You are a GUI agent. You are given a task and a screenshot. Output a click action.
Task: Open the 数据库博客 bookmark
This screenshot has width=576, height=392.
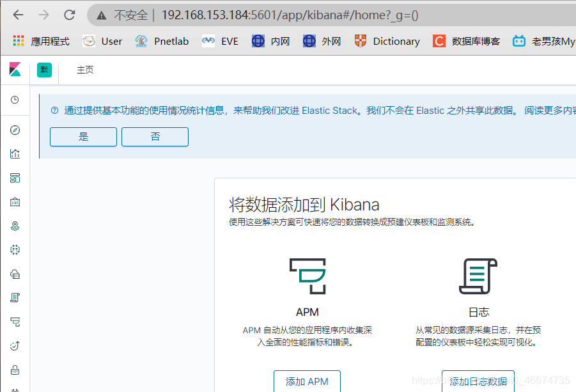pyautogui.click(x=466, y=41)
